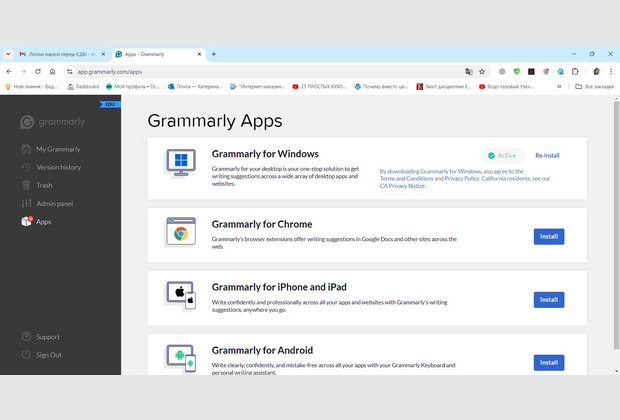Install Grammarly for Android
Viewport: 620px width, 420px height.
click(549, 363)
